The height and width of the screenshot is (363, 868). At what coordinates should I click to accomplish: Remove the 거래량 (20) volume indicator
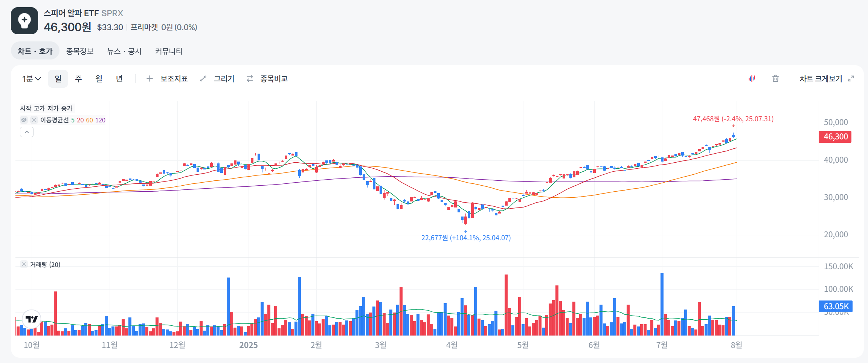[x=24, y=264]
